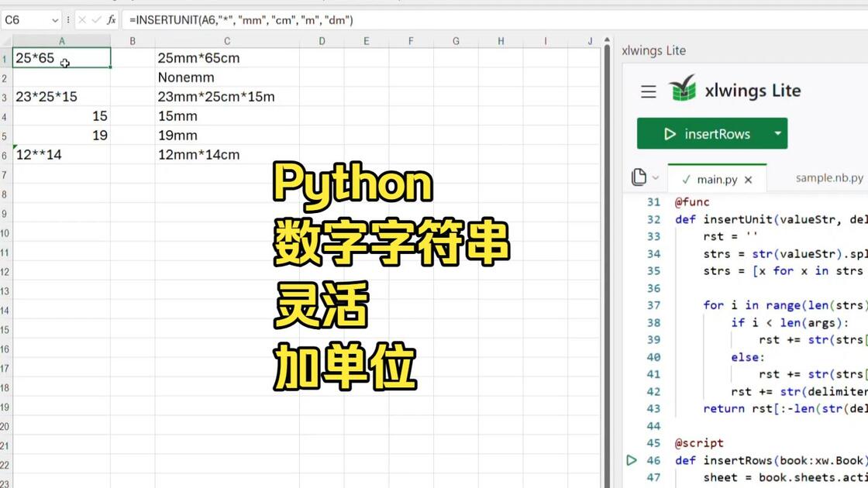Viewport: 868px width, 488px height.
Task: Click the formula bar containing INSERTUNIT formula
Action: click(x=495, y=20)
